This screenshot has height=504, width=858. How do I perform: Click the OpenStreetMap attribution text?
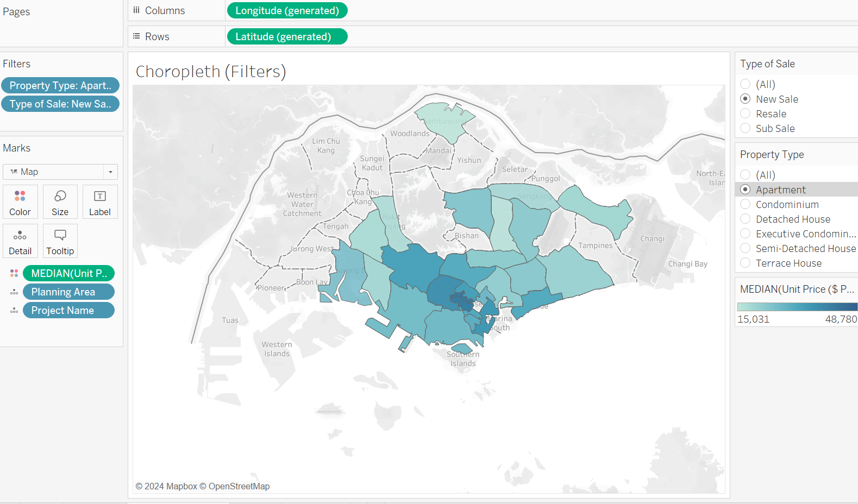pos(239,486)
